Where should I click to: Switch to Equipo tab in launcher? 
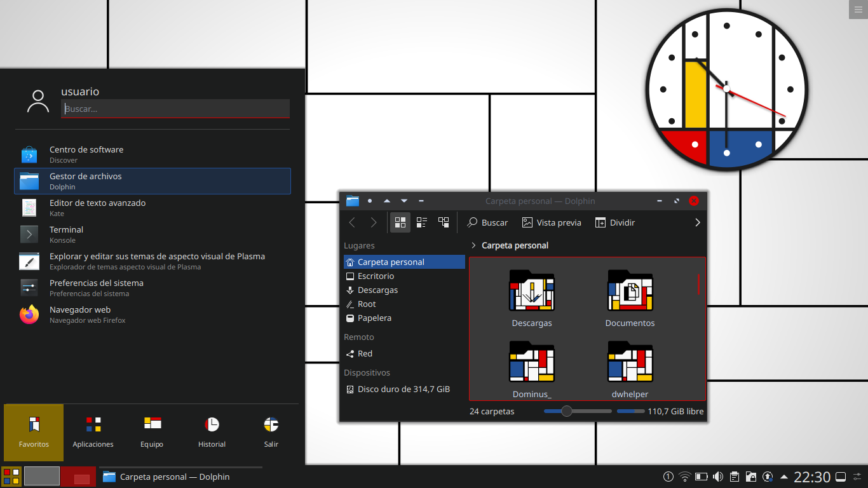click(x=153, y=432)
